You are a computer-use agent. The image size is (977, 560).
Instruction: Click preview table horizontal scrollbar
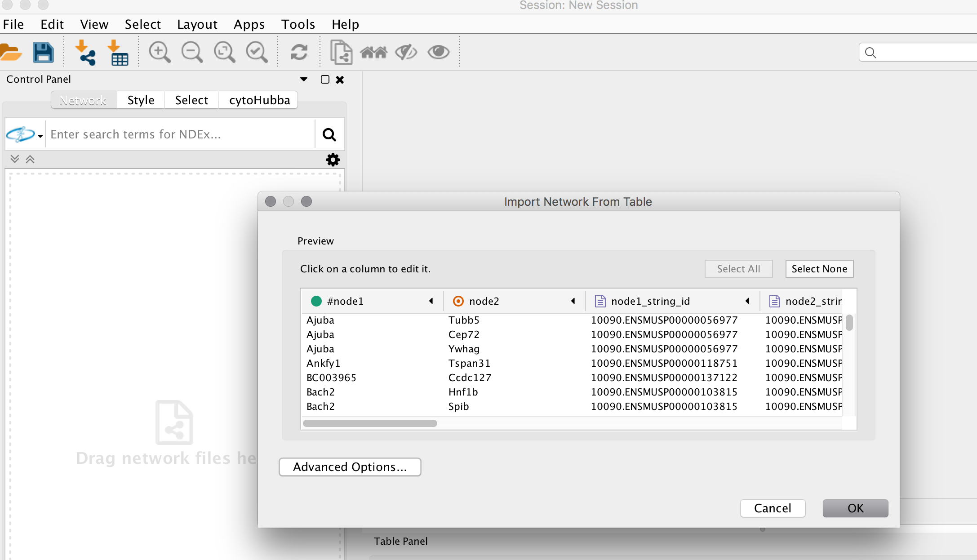pyautogui.click(x=370, y=423)
